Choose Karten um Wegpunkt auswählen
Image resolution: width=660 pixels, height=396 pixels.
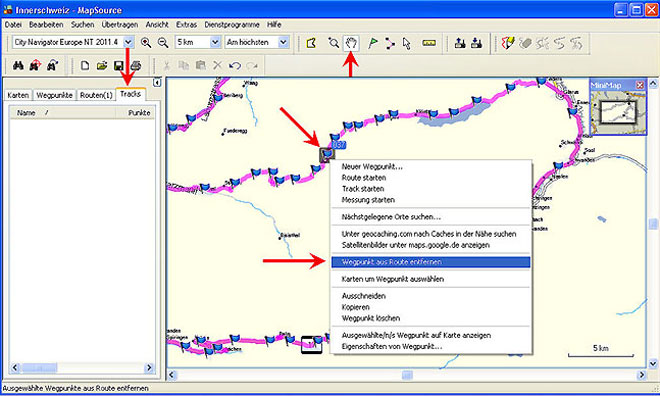pos(431,279)
